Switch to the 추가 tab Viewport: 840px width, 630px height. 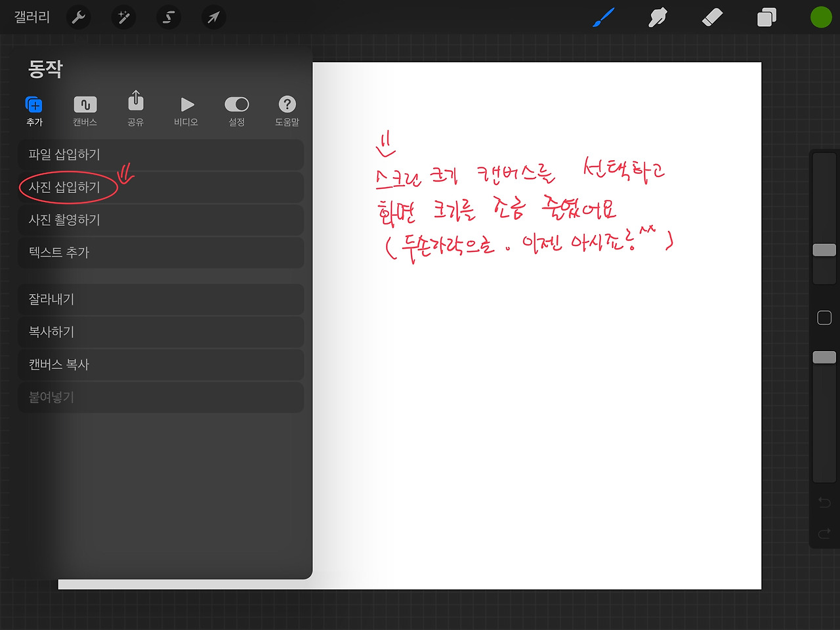34,110
